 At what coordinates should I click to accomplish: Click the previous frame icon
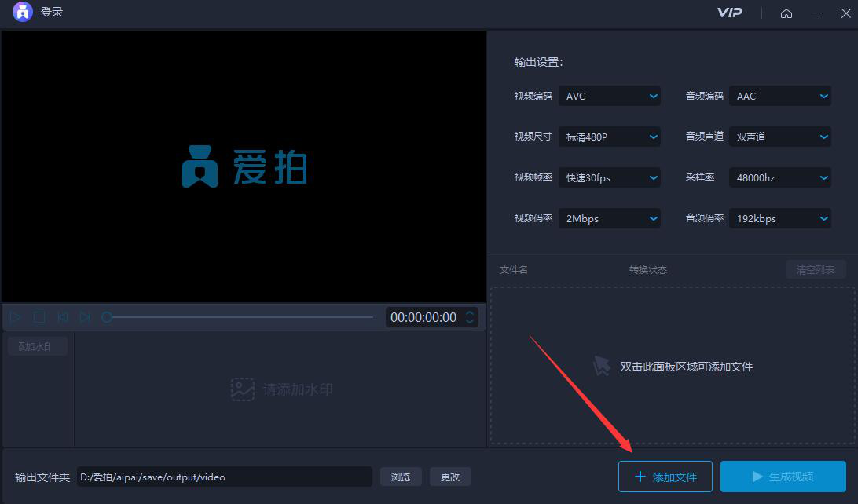[62, 317]
